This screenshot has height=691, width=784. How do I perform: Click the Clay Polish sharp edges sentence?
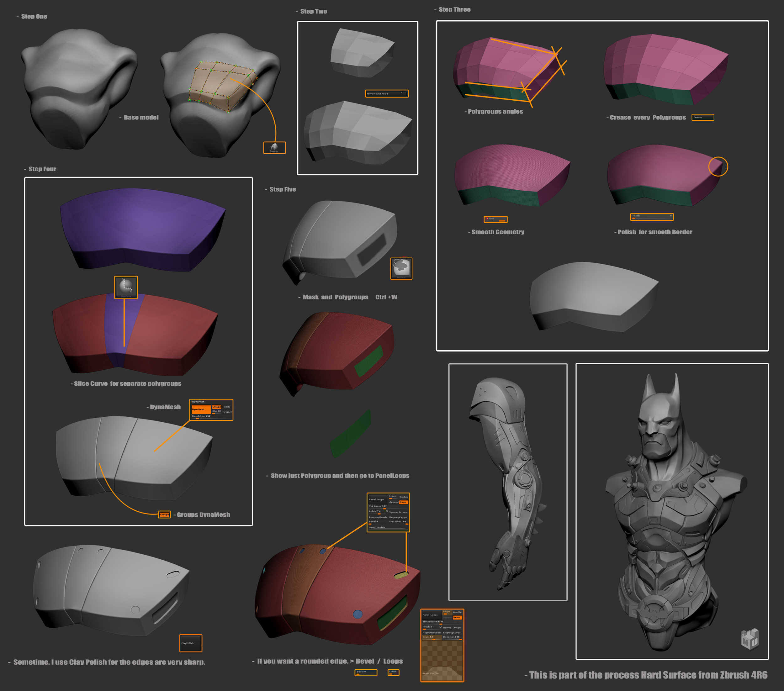(109, 662)
